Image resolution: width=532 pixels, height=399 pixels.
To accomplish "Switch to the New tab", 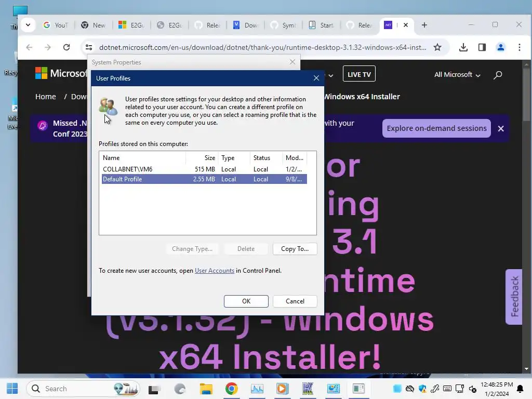I will tap(94, 25).
